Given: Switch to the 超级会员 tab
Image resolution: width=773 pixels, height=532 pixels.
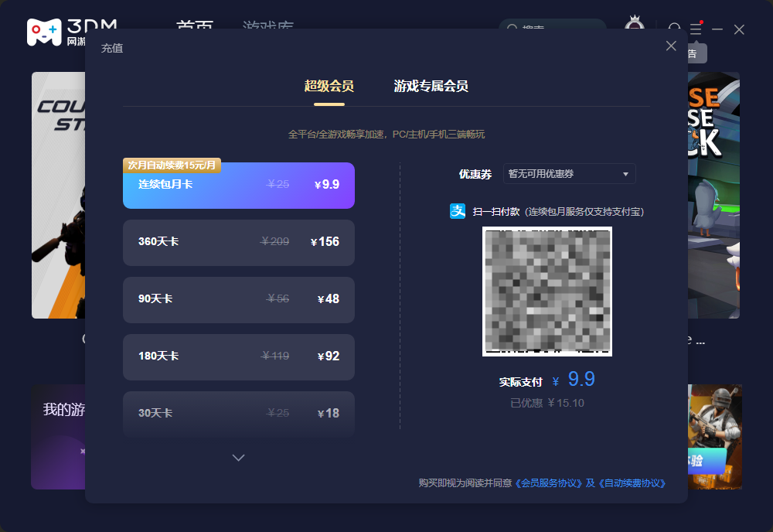Looking at the screenshot, I should tap(329, 86).
